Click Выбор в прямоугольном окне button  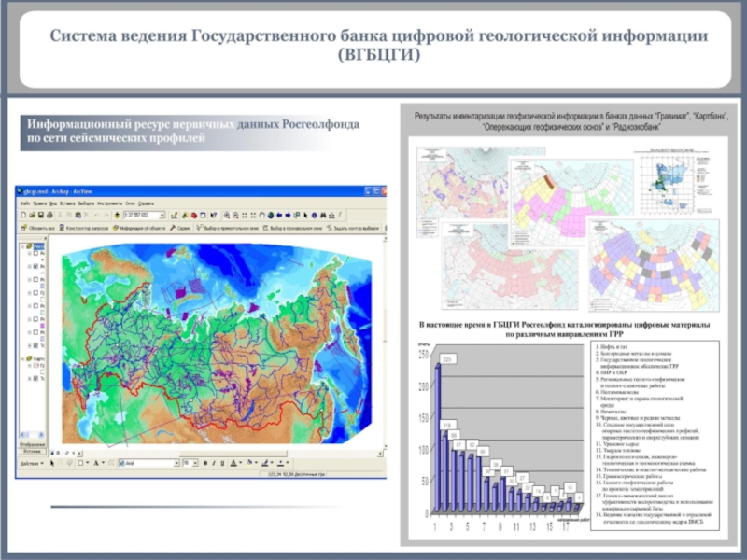pyautogui.click(x=227, y=228)
